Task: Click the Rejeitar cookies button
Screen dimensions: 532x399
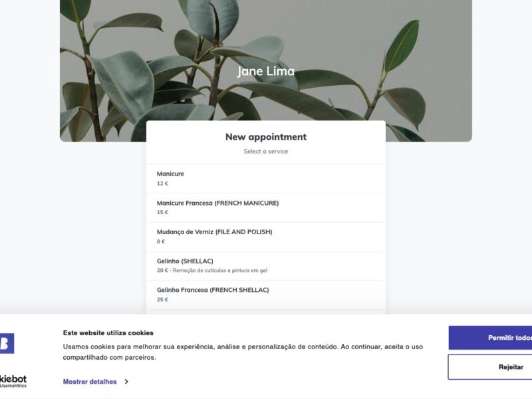Action: (x=490, y=367)
